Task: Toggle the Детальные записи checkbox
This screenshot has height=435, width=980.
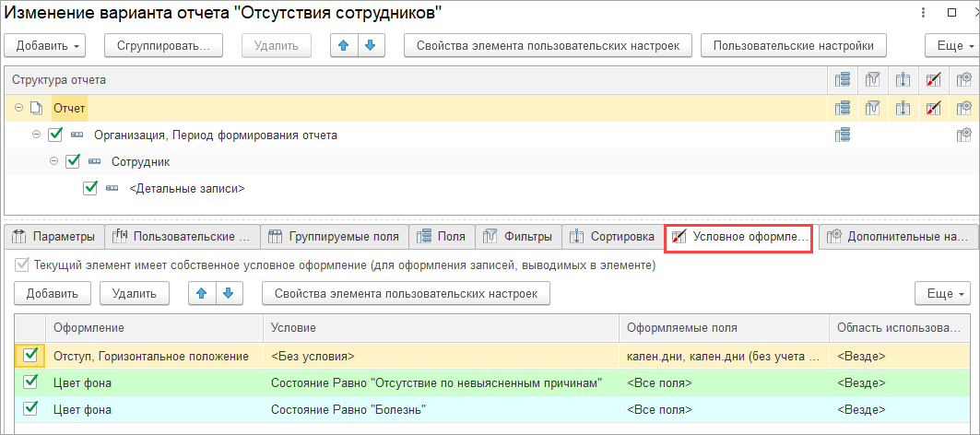Action: tap(90, 188)
